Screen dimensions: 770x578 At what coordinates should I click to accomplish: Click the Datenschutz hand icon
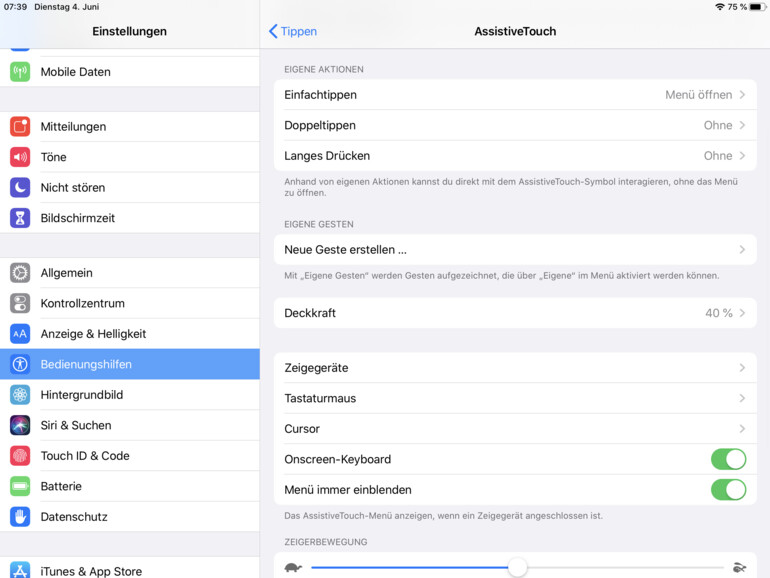(20, 517)
